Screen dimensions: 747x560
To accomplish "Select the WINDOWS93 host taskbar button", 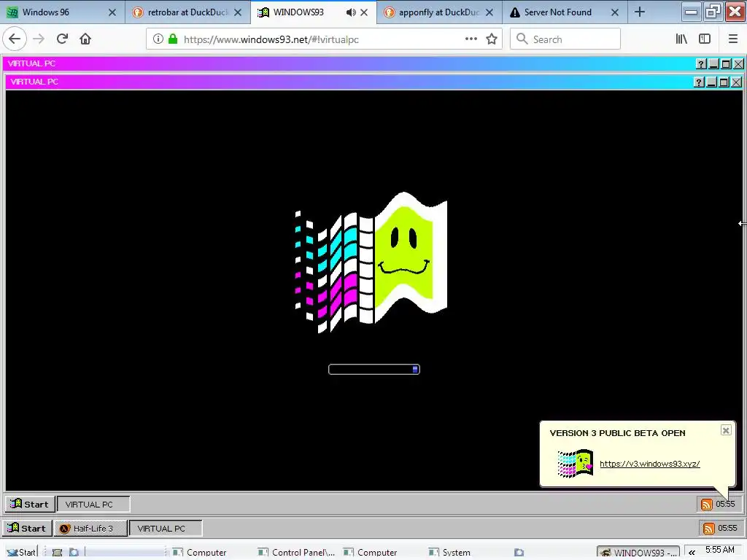I will pyautogui.click(x=638, y=553).
